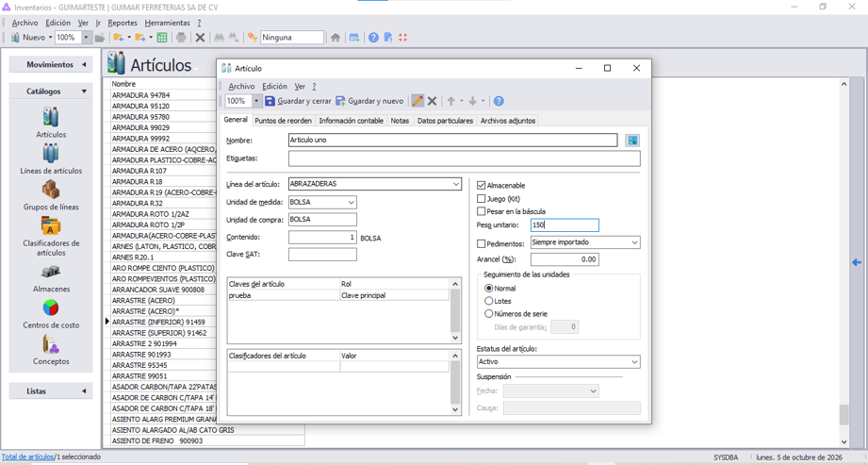This screenshot has height=465, width=868.
Task: Click the green spreadsheet grid icon
Action: coord(162,38)
